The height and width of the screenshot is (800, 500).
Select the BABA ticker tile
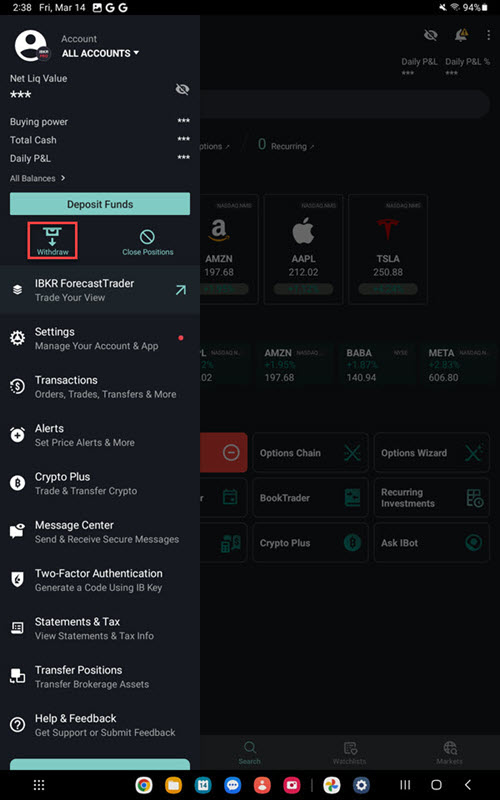[374, 365]
